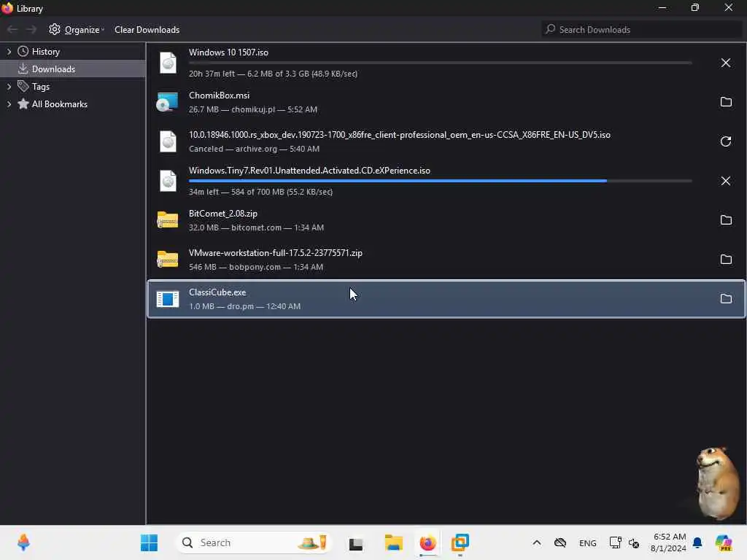Expand the History tree node
The width and height of the screenshot is (747, 560).
coord(9,52)
